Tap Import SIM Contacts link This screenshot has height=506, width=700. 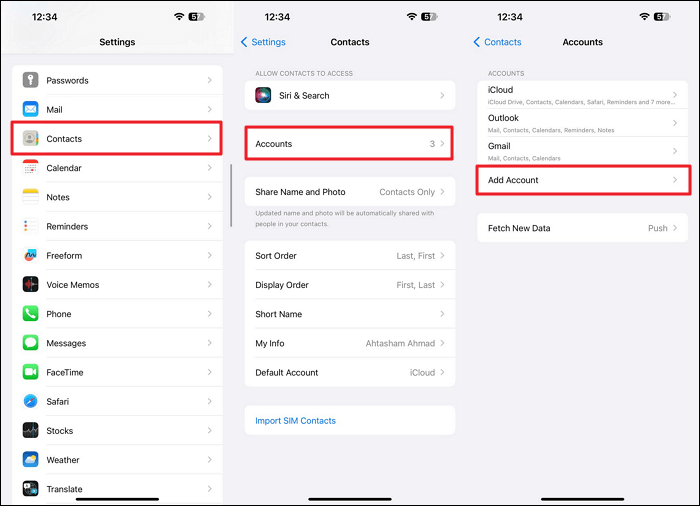pos(295,421)
